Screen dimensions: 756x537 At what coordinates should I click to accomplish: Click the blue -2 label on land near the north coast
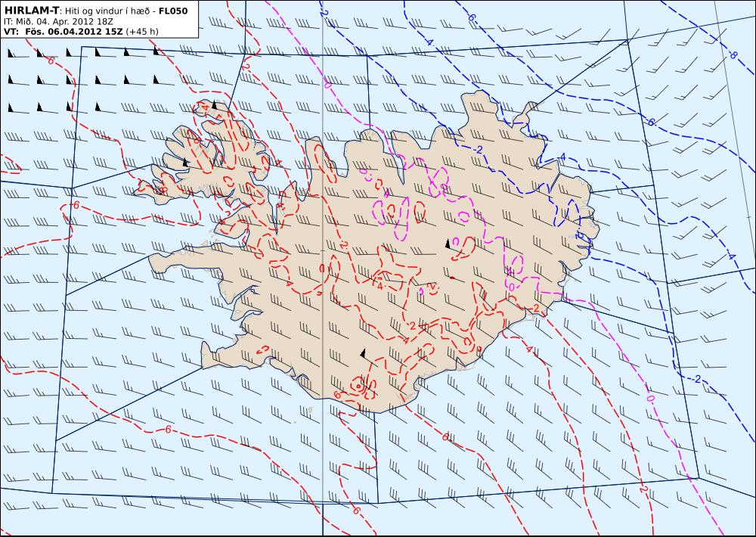tap(477, 150)
